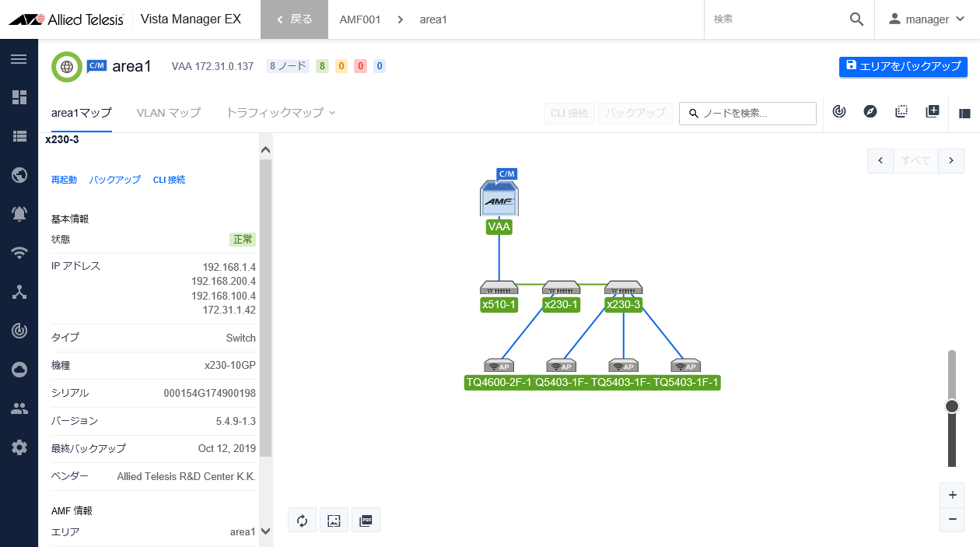Click the エリアをバックアップ button
Screen dimensions: 980x547
(x=903, y=66)
